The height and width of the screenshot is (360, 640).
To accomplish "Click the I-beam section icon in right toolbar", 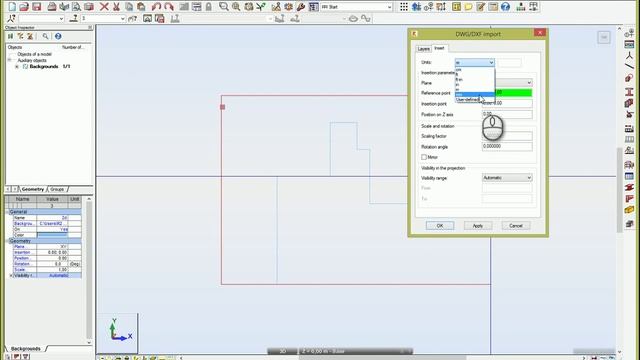I will (x=629, y=92).
